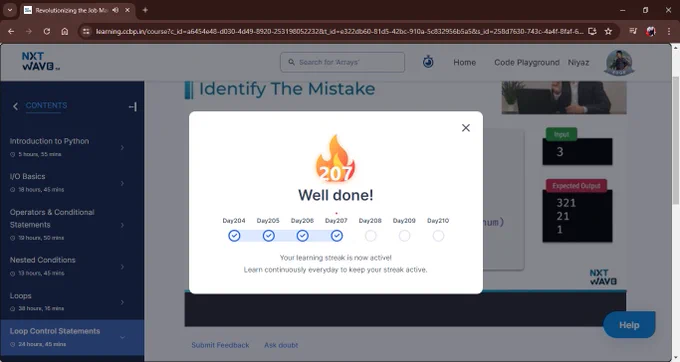Screen dimensions: 680x362
Task: Mute the tab via speaker icon
Action: (115, 10)
